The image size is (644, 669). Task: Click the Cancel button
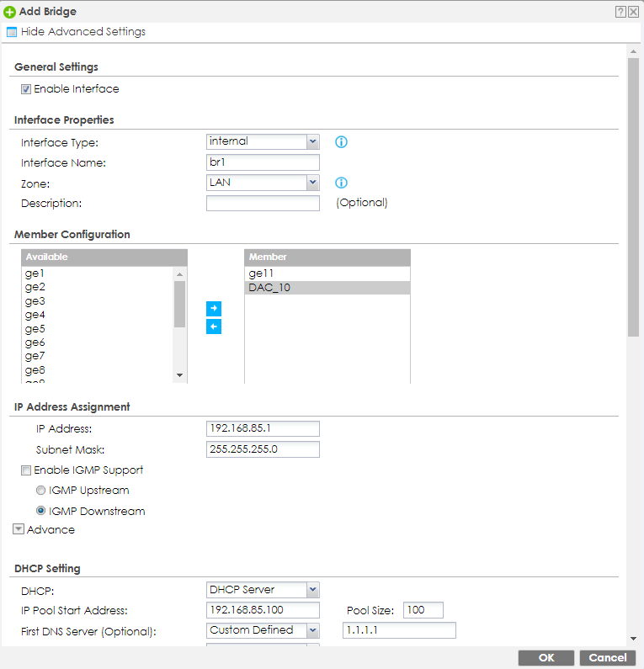(607, 658)
